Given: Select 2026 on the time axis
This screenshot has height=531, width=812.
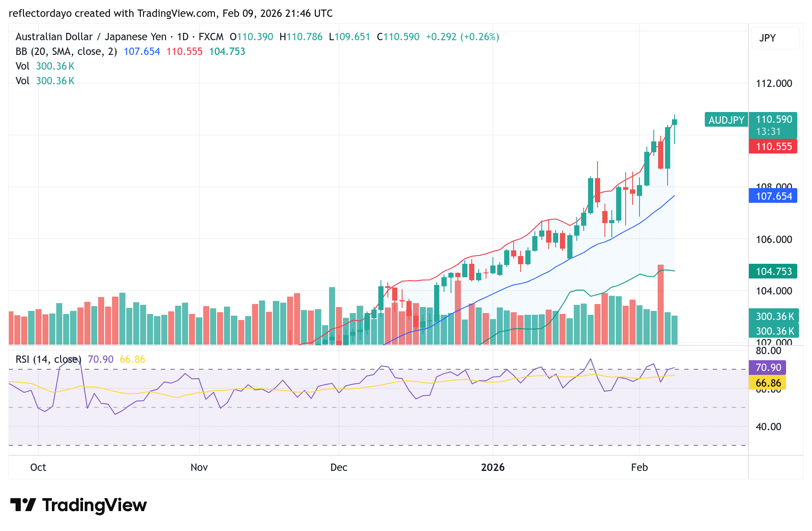Looking at the screenshot, I should click(492, 467).
